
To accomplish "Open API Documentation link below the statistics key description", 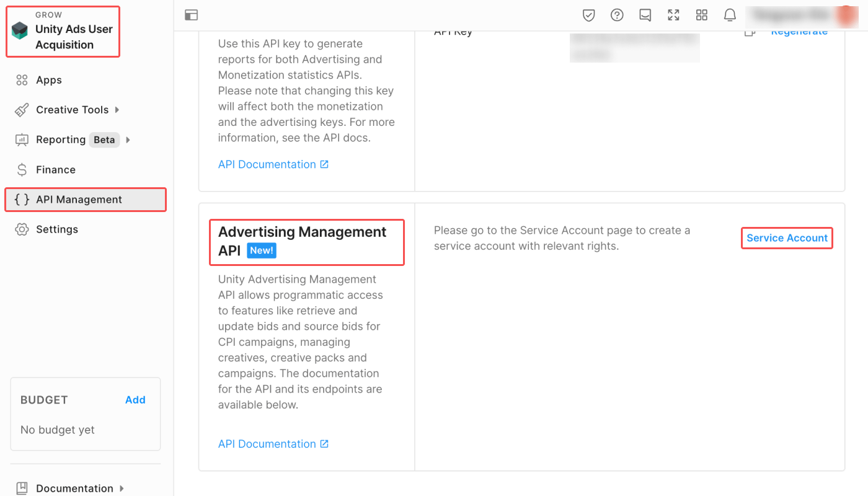I will [x=273, y=164].
